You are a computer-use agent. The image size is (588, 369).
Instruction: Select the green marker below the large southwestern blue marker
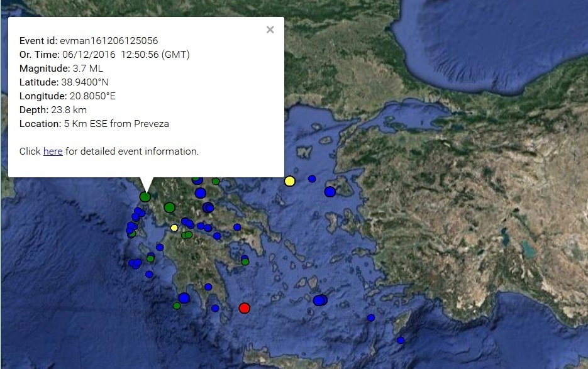pos(177,306)
